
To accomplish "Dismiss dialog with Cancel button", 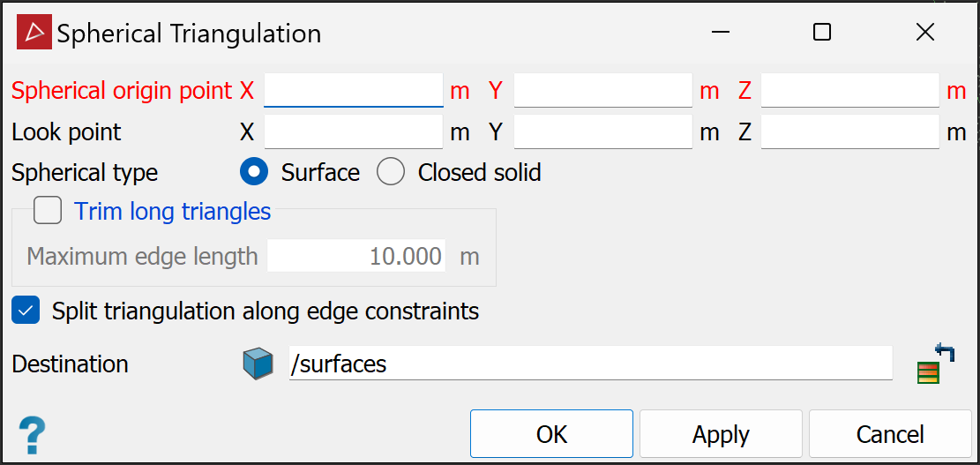I will [x=890, y=434].
